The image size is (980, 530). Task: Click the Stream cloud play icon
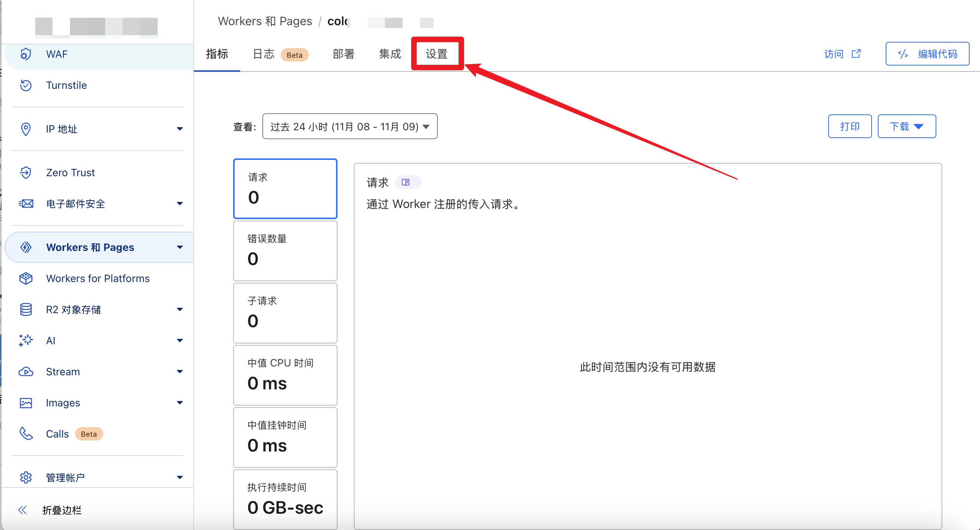click(26, 372)
